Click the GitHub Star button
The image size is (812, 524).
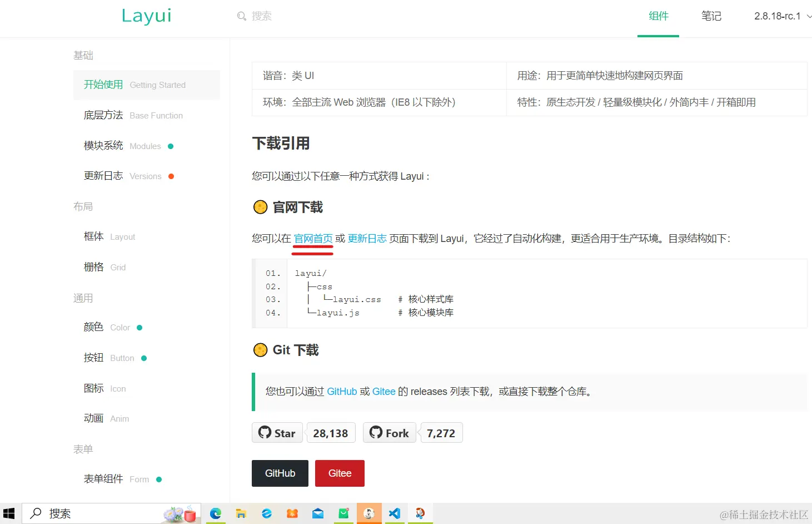click(277, 433)
